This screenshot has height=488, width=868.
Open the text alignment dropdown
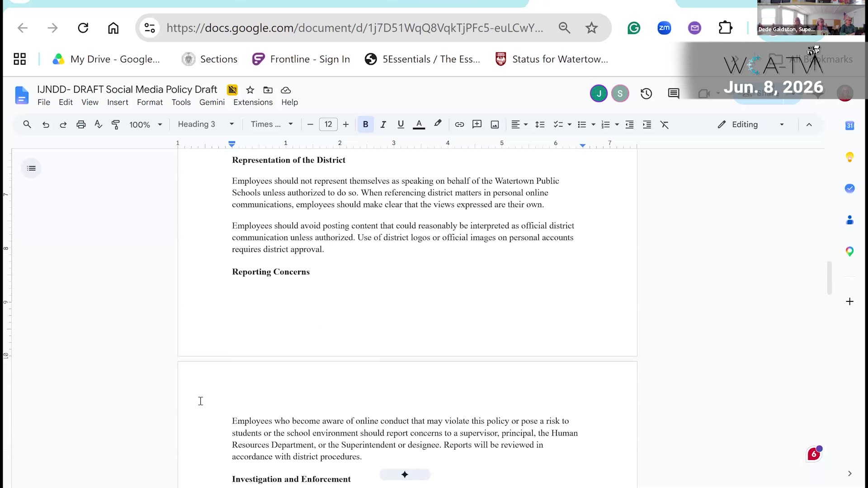(x=519, y=124)
